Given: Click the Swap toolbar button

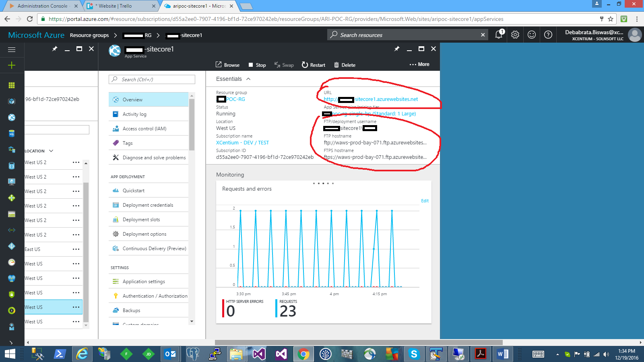Looking at the screenshot, I should pos(284,65).
